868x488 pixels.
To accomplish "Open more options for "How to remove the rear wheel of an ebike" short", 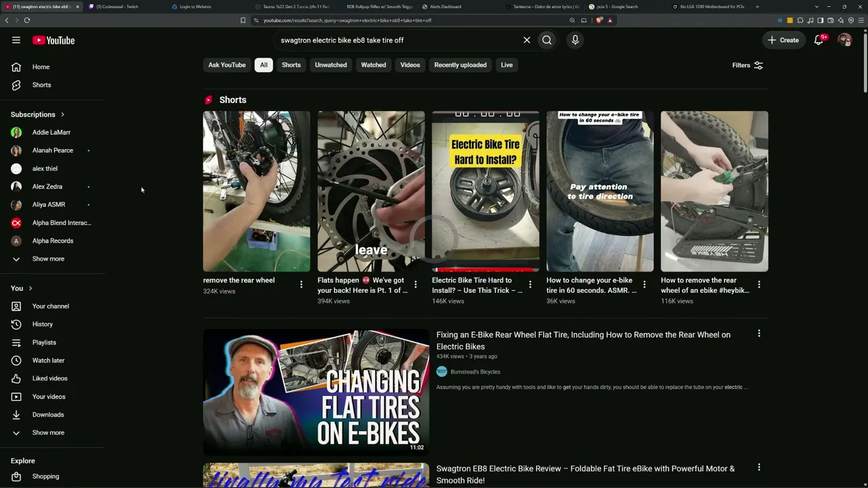I will tap(759, 285).
